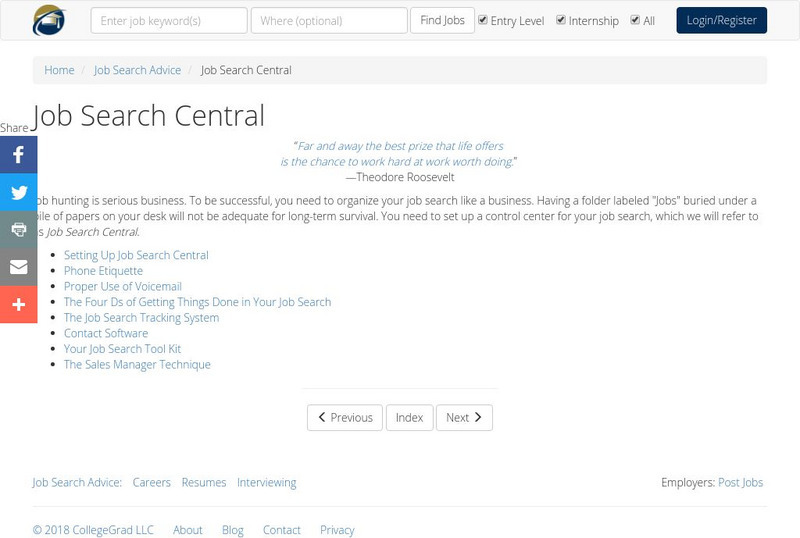Image resolution: width=800 pixels, height=538 pixels.
Task: Click the CollegeGrad graduation cap logo
Action: pyautogui.click(x=49, y=20)
